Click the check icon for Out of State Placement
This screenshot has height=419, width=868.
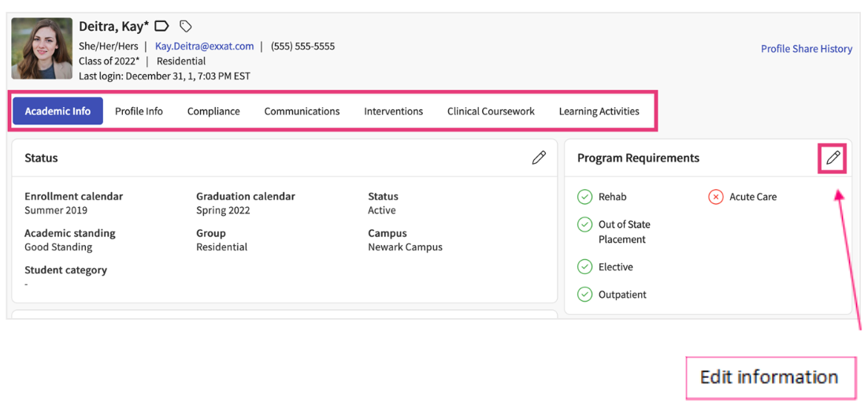(x=584, y=224)
